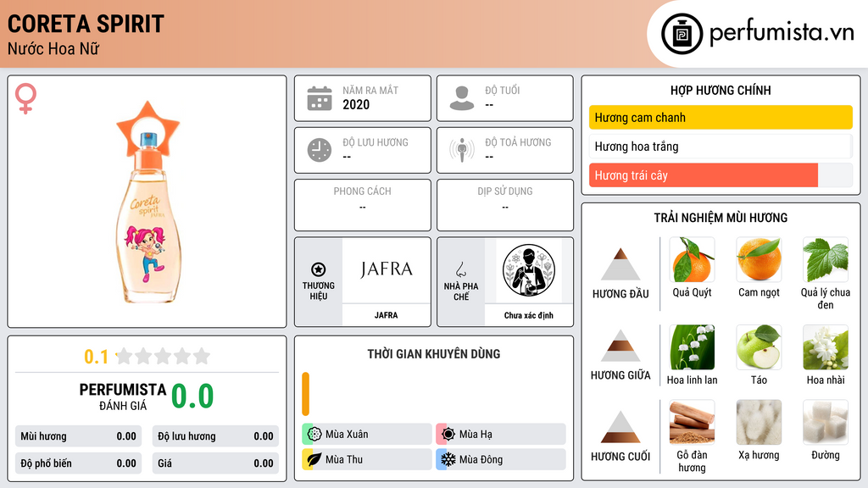
Task: Click the clock icon for Độ lưu hương
Action: click(x=320, y=150)
